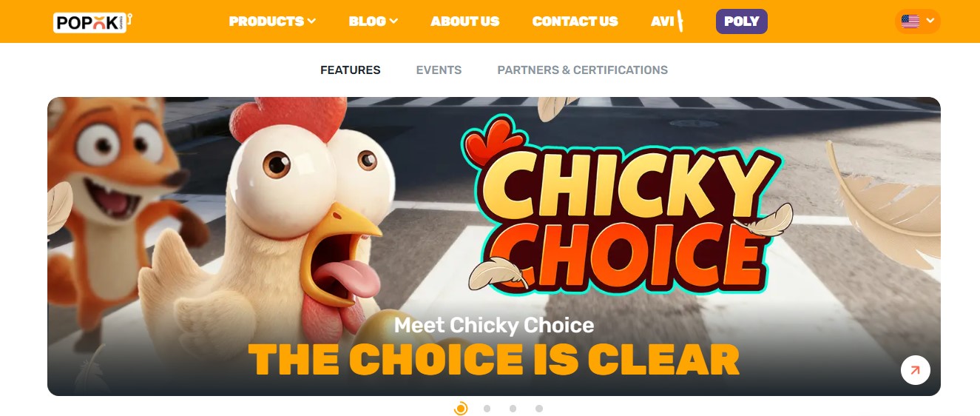Viewport: 980px width, 416px height.
Task: Click the Popok Gaming logo
Action: click(92, 21)
